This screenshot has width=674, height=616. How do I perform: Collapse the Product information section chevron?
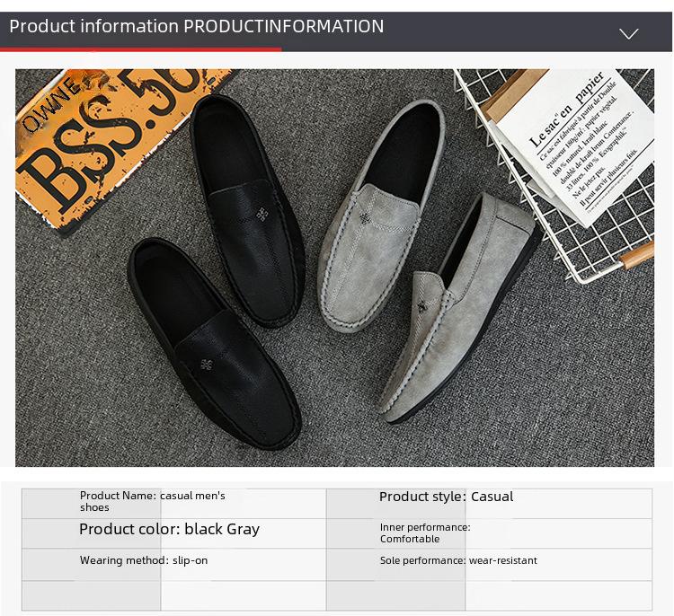[x=628, y=33]
